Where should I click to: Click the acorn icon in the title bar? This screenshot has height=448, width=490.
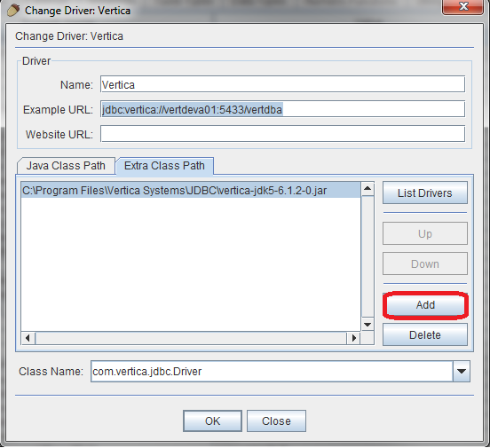pyautogui.click(x=13, y=11)
